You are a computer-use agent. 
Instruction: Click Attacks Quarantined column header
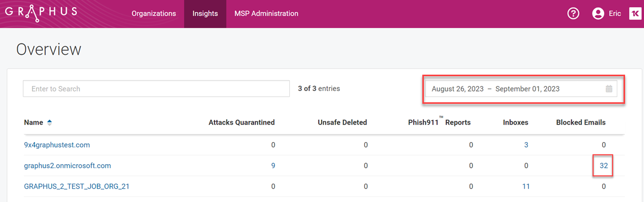click(x=242, y=122)
